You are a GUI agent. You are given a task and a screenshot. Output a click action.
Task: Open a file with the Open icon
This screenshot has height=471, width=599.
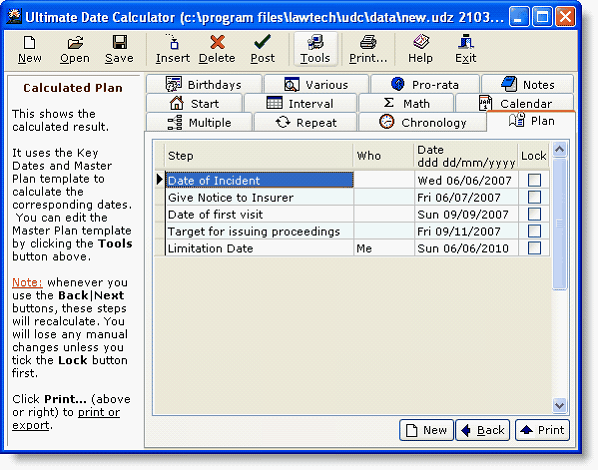74,49
